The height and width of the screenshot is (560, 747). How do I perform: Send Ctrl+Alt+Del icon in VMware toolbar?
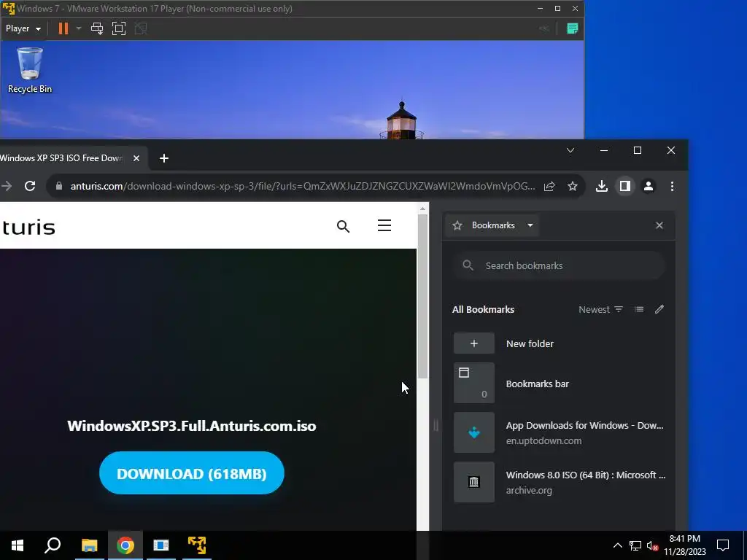[x=97, y=28]
